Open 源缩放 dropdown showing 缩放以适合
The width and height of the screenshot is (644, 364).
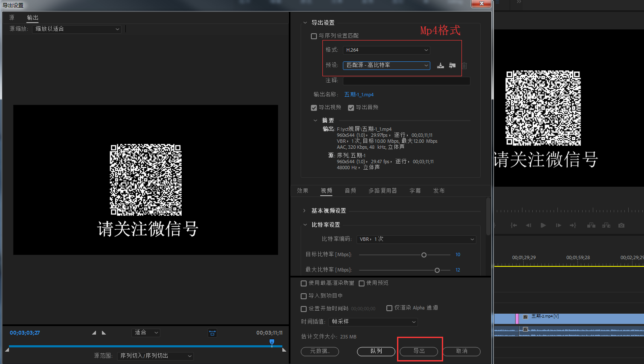pos(77,29)
